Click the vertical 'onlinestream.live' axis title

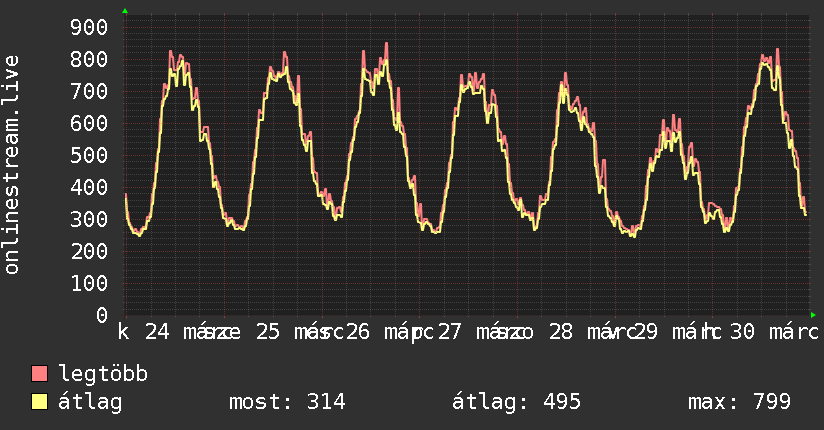point(11,165)
